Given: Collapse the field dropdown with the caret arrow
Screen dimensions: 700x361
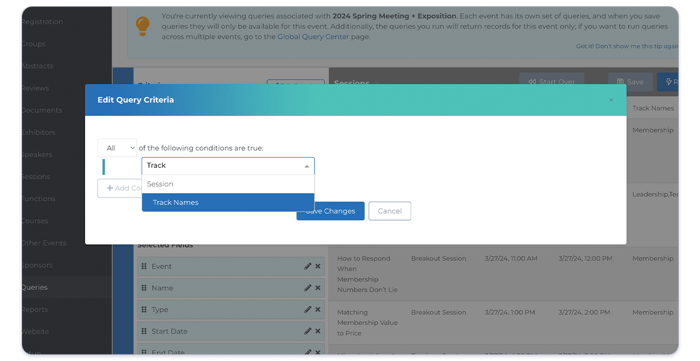Looking at the screenshot, I should 307,166.
